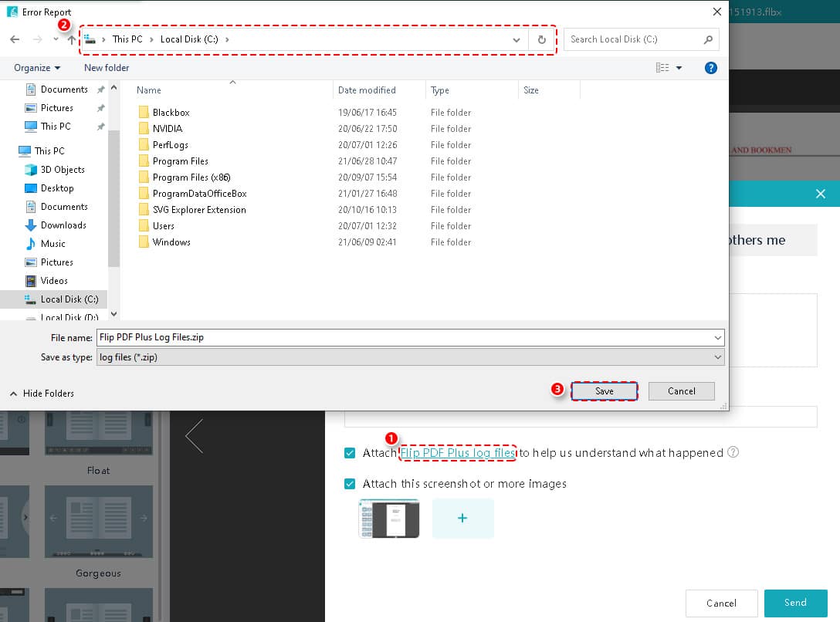Open the Organize dropdown menu

[x=37, y=68]
